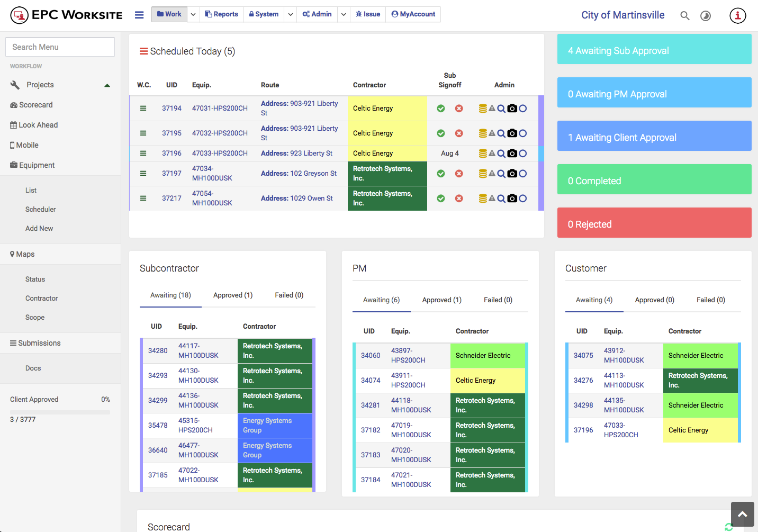Click the EPC Worksite logo
The image size is (758, 532).
click(67, 15)
